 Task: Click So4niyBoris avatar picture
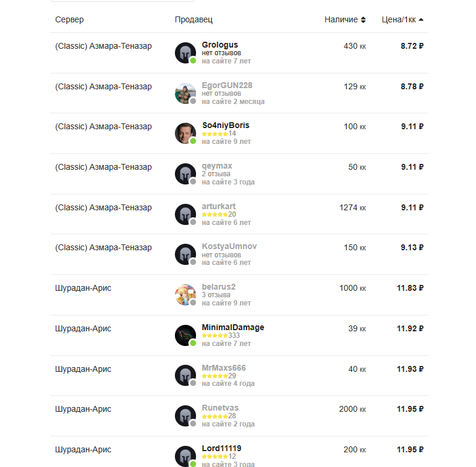[x=185, y=133]
